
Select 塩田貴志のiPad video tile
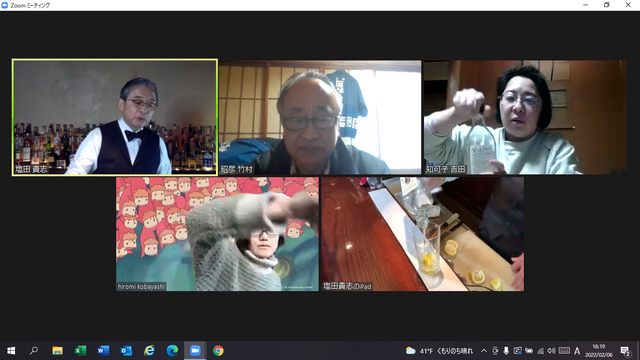[422, 234]
